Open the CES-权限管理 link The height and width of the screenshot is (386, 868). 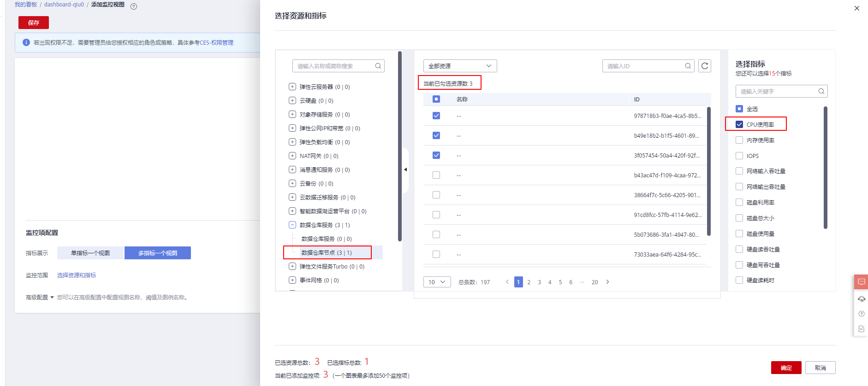(217, 42)
